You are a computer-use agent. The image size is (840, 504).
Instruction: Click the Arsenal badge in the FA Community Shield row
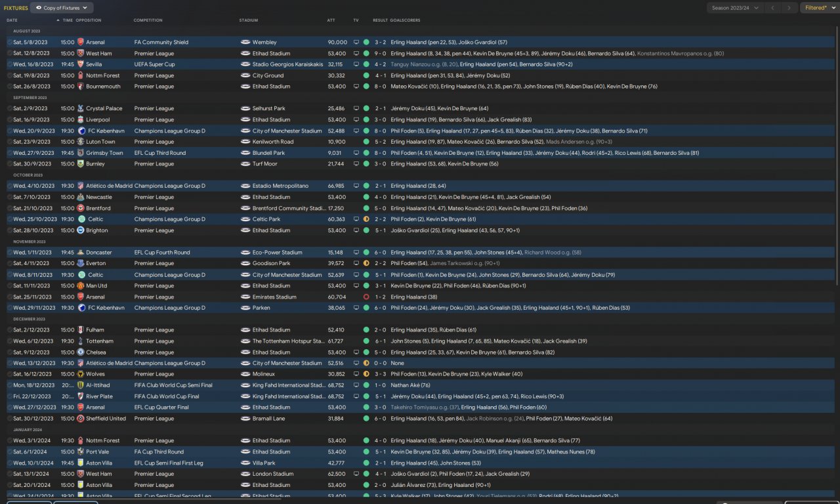(81, 43)
